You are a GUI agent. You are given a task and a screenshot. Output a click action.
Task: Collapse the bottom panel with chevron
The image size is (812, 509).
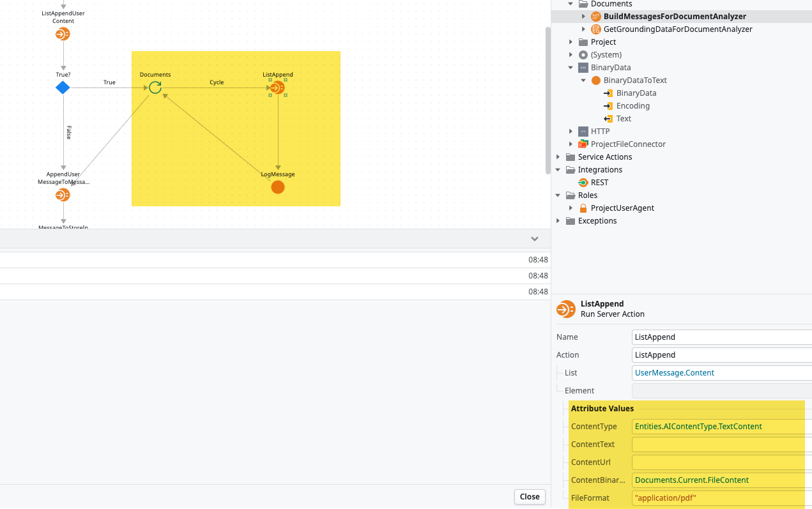(x=535, y=239)
